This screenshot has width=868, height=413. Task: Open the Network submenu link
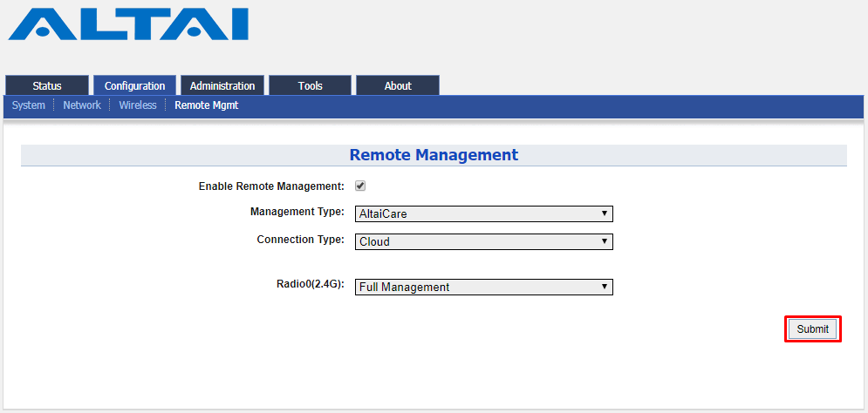click(82, 105)
